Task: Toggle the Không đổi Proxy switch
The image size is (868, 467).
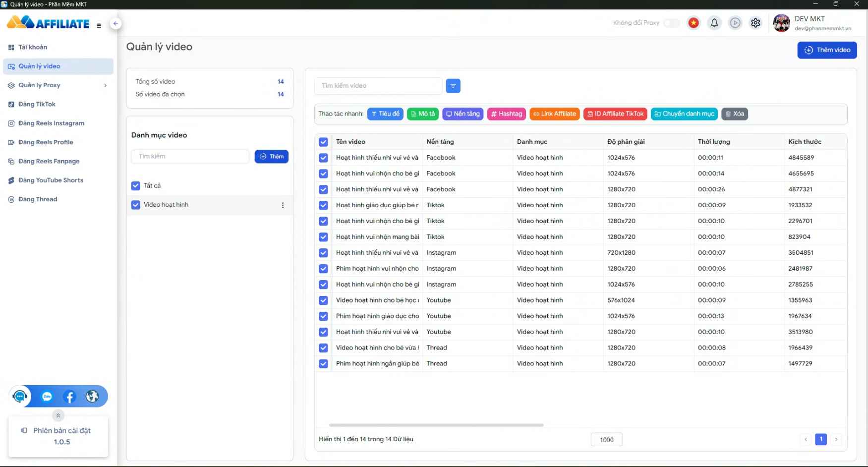Action: pos(671,23)
